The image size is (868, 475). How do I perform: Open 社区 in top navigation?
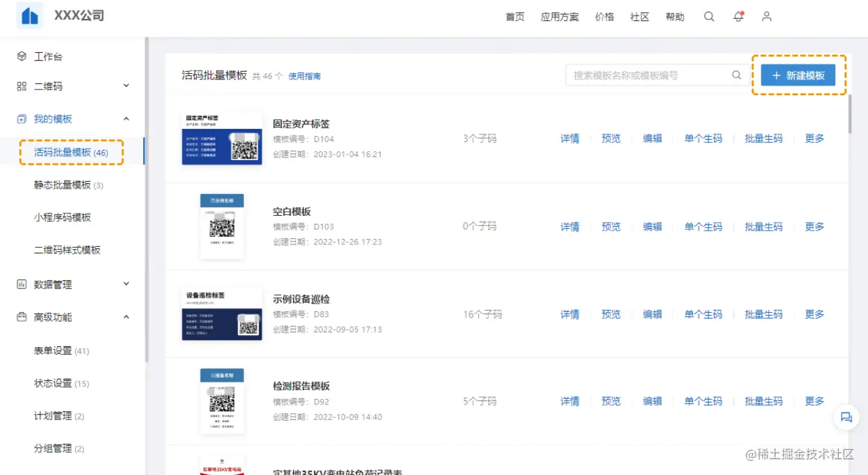pos(639,17)
